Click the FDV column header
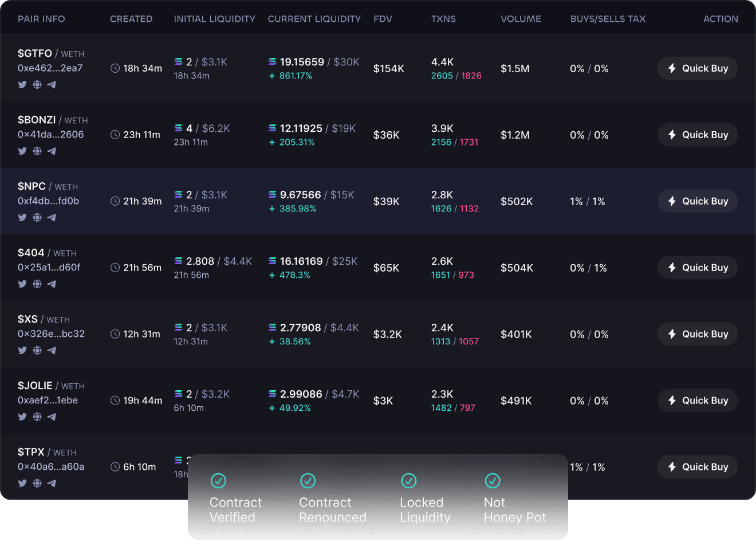 coord(383,19)
